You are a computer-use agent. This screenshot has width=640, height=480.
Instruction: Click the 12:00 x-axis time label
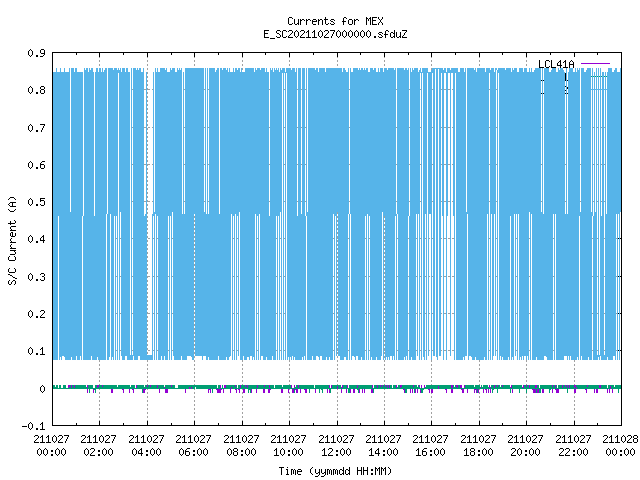(336, 452)
